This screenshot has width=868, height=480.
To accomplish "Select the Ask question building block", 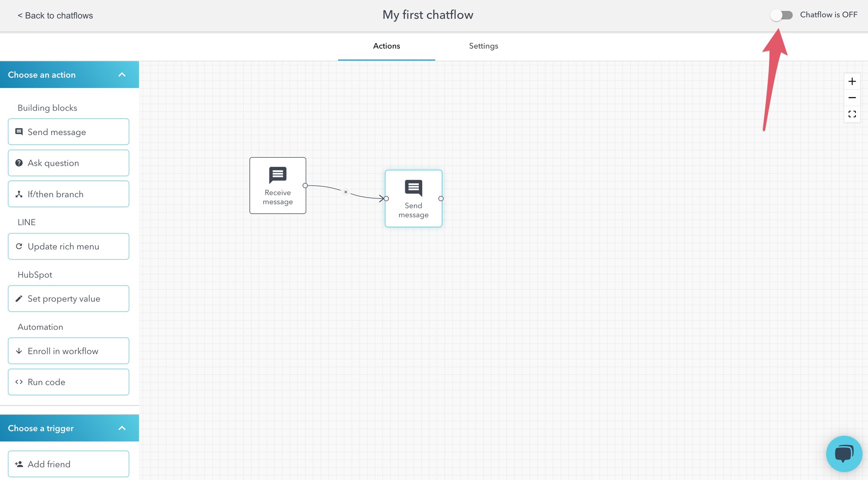I will pos(68,163).
